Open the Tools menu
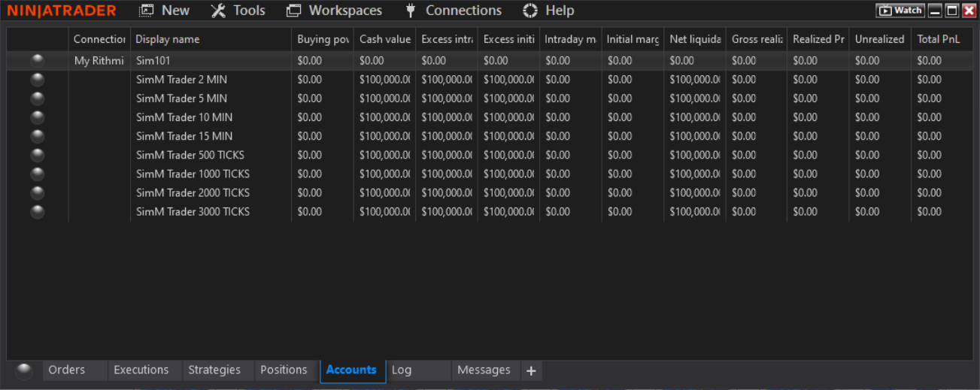The width and height of the screenshot is (980, 390). (238, 11)
